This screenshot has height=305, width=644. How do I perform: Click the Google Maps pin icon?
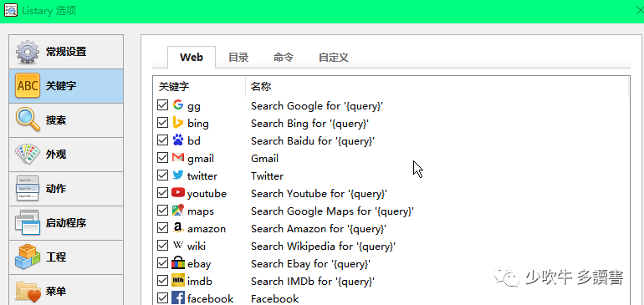[178, 211]
